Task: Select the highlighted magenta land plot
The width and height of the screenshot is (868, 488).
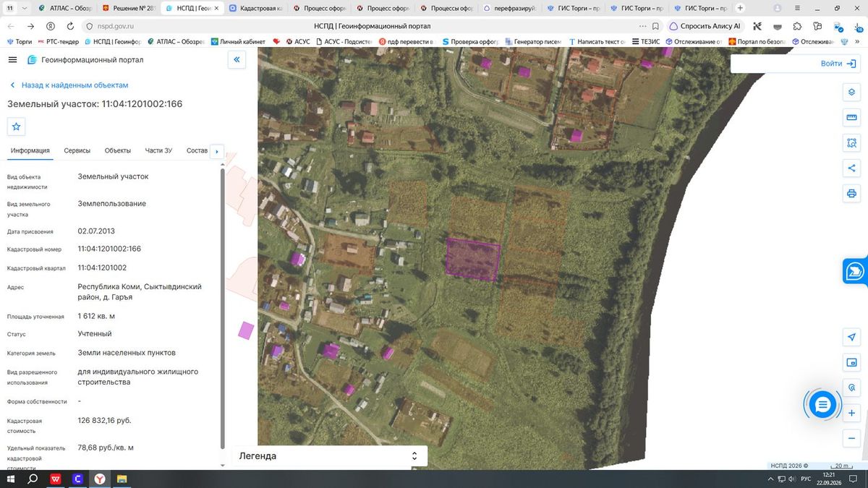Action: (x=473, y=259)
